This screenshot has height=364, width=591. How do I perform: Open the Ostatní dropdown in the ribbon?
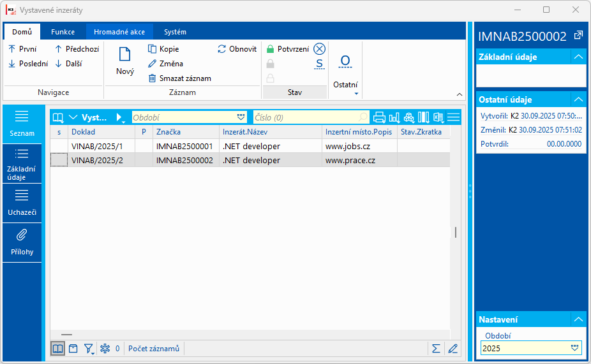pyautogui.click(x=345, y=76)
